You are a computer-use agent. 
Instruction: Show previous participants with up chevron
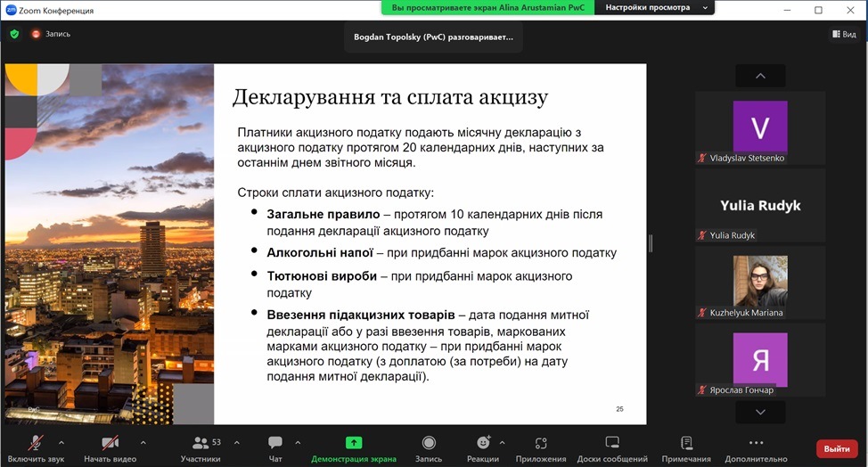[x=760, y=76]
